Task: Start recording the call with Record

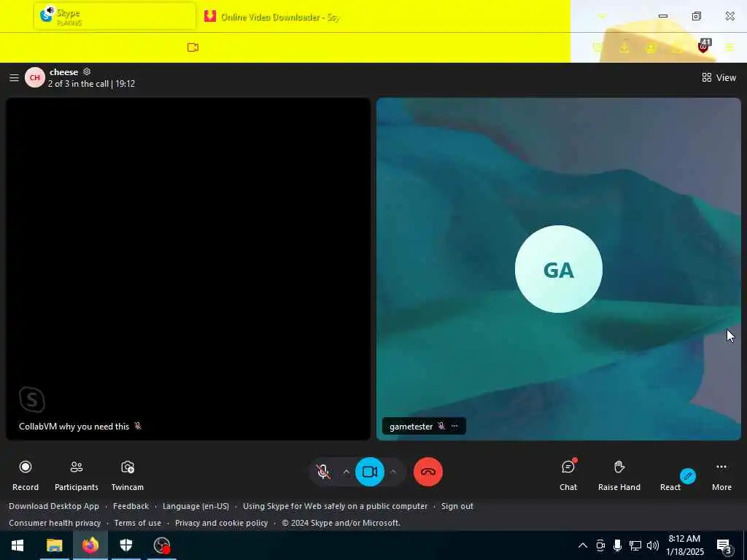Action: 26,475
